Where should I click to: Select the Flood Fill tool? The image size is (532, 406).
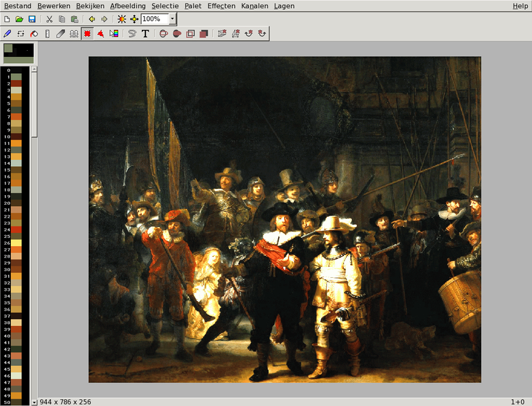33,33
